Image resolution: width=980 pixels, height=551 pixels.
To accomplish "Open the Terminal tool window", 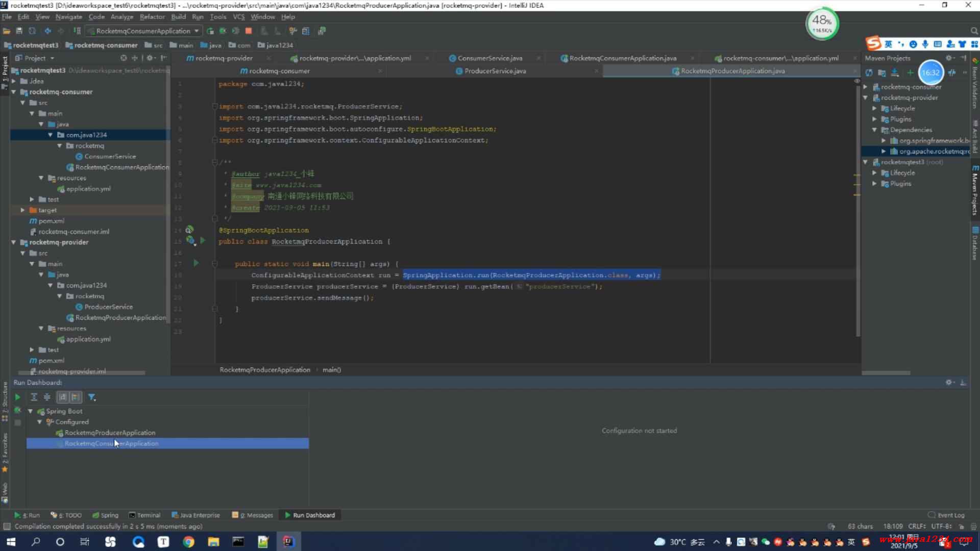I will click(144, 515).
